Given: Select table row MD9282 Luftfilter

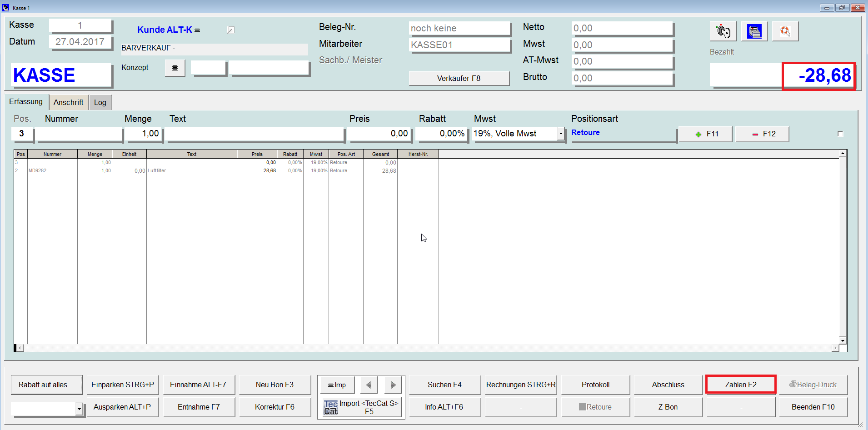Looking at the screenshot, I should point(226,171).
